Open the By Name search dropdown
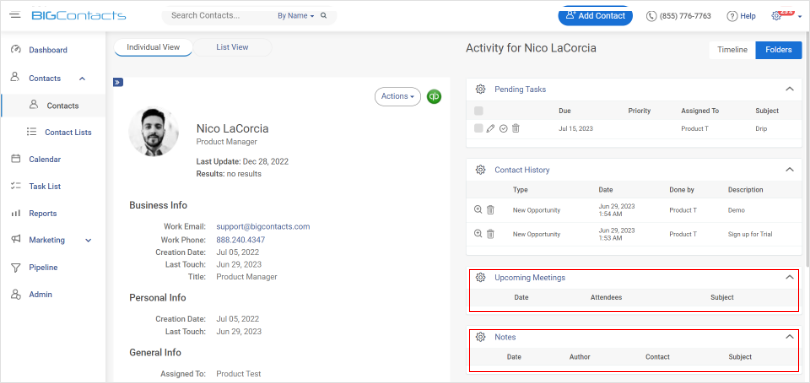This screenshot has height=383, width=810. (295, 16)
